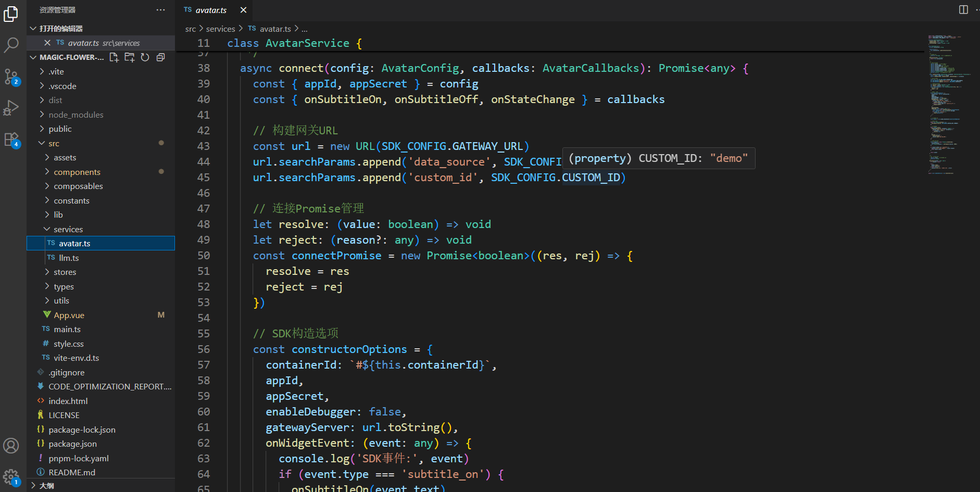Viewport: 980px width, 492px height.
Task: Create a new file in MAGIC-FLOWER project
Action: 114,57
